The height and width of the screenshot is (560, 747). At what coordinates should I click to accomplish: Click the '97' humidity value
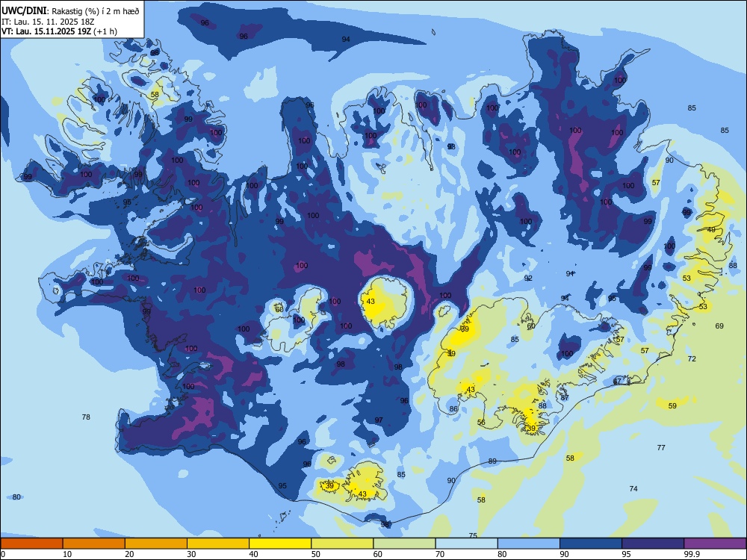379,420
